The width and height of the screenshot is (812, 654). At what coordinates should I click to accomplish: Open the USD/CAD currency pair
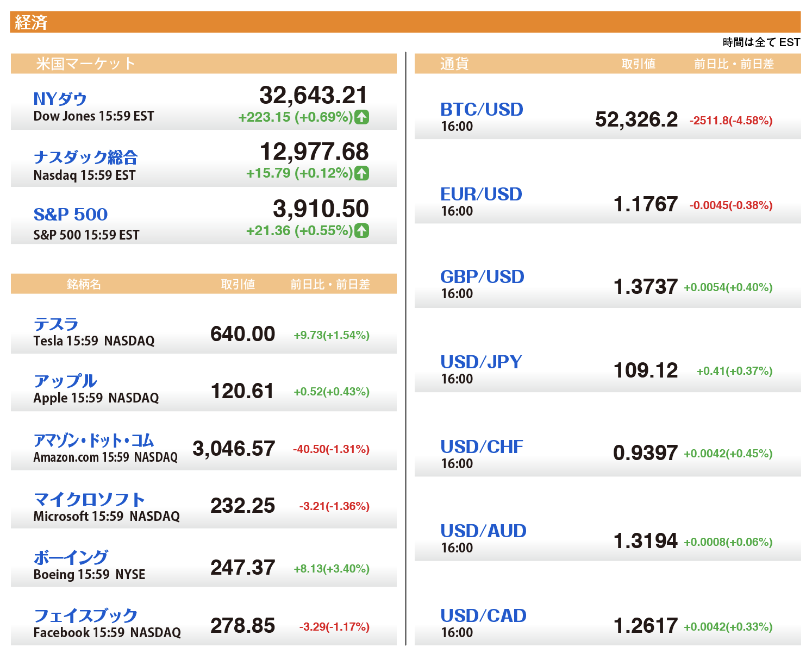(483, 615)
